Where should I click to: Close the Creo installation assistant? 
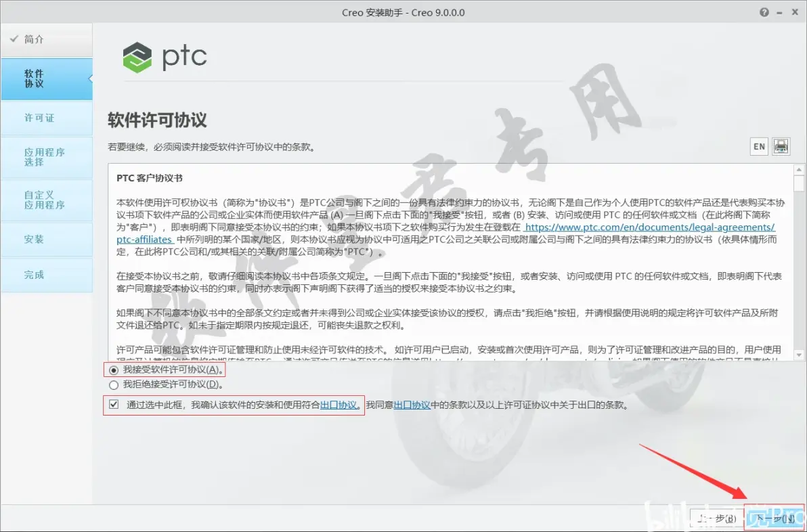point(795,12)
